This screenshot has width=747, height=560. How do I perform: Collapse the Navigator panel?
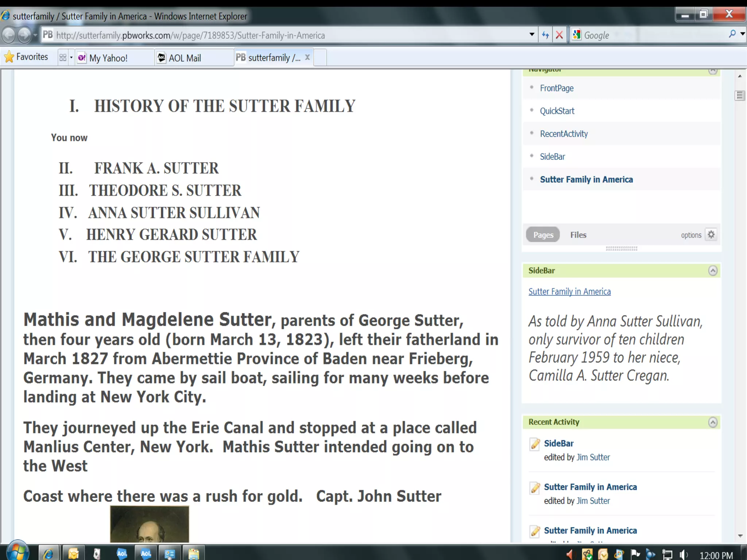(712, 71)
